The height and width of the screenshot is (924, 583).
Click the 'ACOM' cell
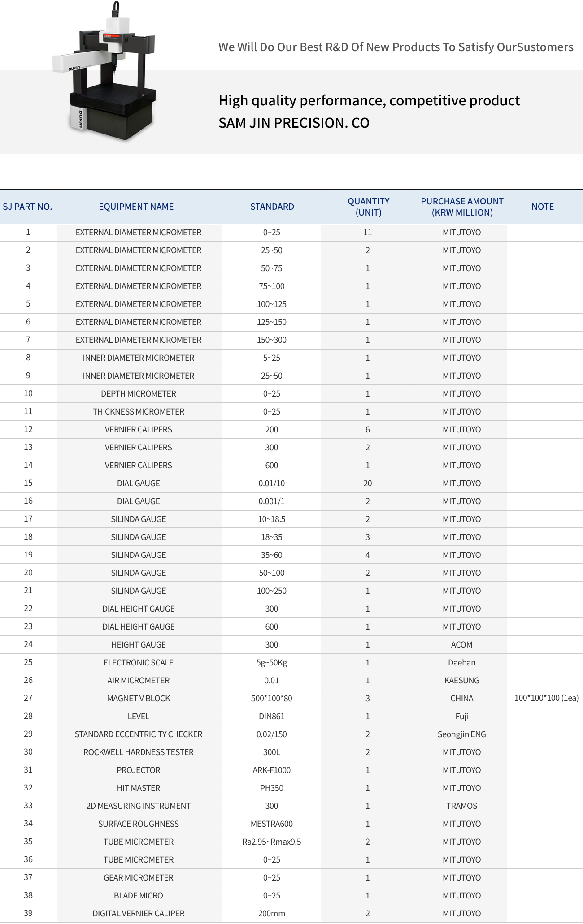coord(462,644)
